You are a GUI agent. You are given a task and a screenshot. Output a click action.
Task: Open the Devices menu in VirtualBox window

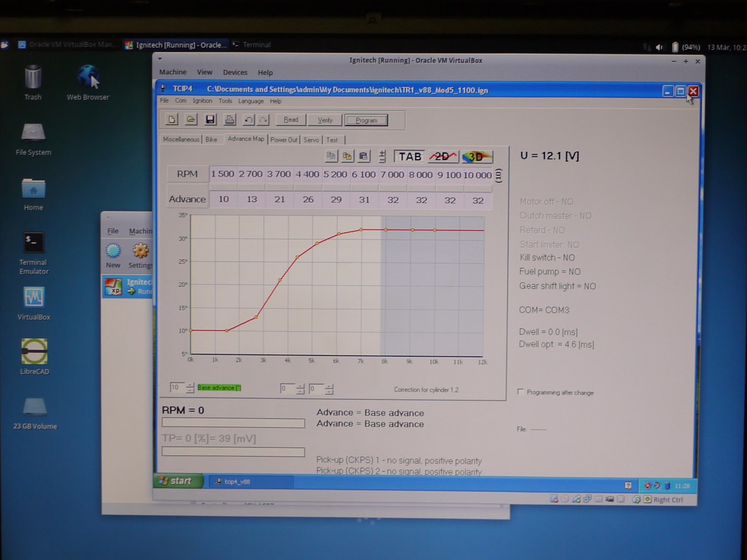(235, 72)
